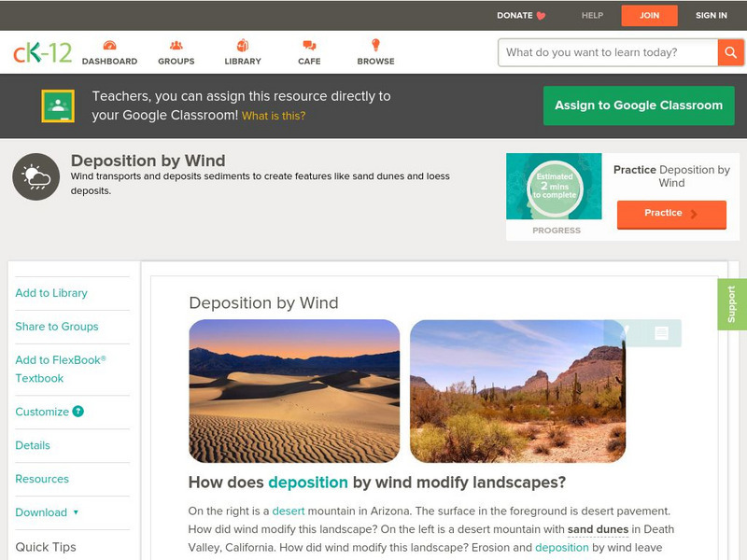Click the weather concept icon beside the title
747x560 pixels.
click(x=36, y=176)
